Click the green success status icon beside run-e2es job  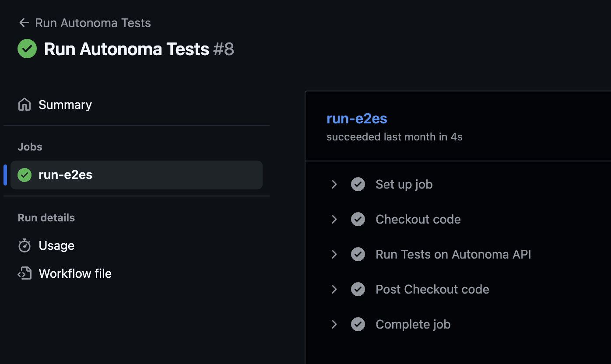tap(25, 175)
